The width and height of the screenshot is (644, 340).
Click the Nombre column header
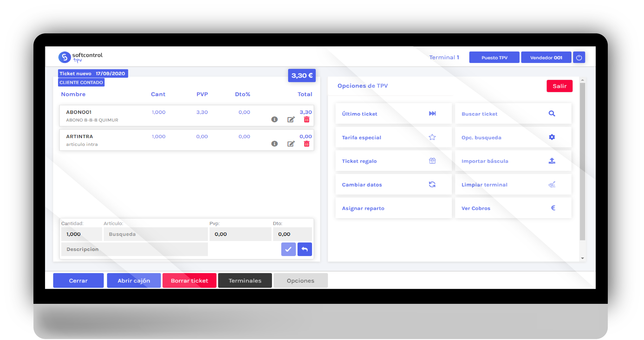73,94
